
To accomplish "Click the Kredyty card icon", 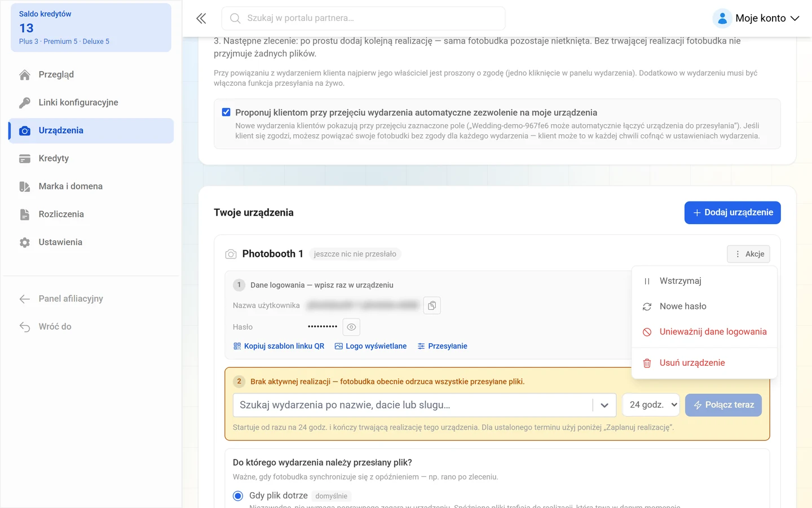I will (x=25, y=159).
